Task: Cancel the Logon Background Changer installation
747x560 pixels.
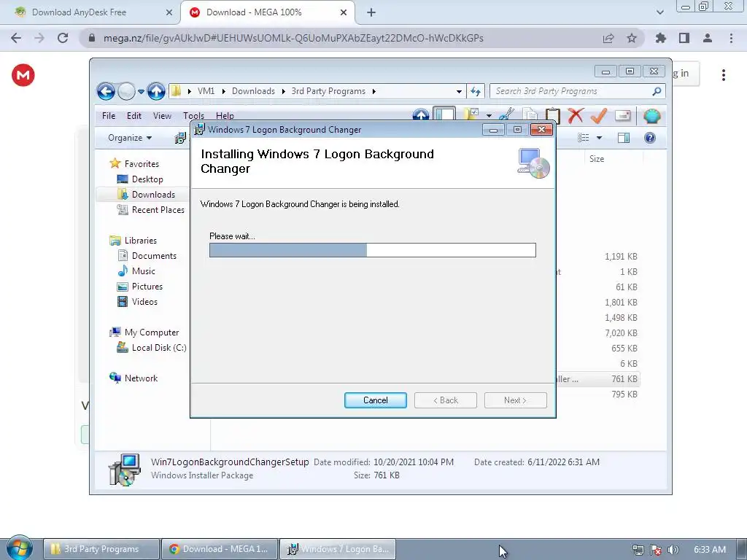Action: 376,400
